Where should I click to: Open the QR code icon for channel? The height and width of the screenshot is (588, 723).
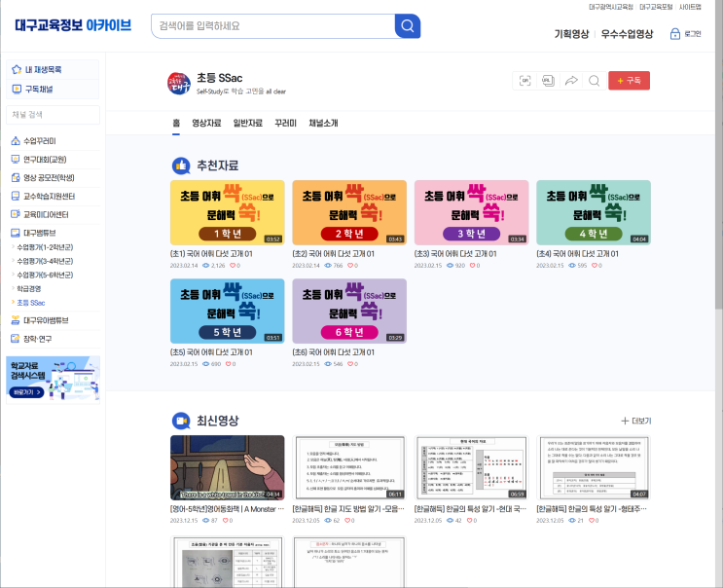[x=524, y=81]
